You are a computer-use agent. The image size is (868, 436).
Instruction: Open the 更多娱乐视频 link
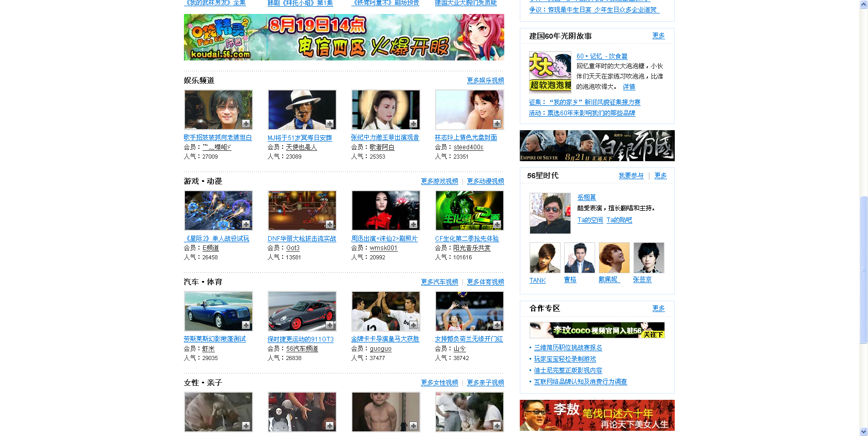tap(486, 81)
